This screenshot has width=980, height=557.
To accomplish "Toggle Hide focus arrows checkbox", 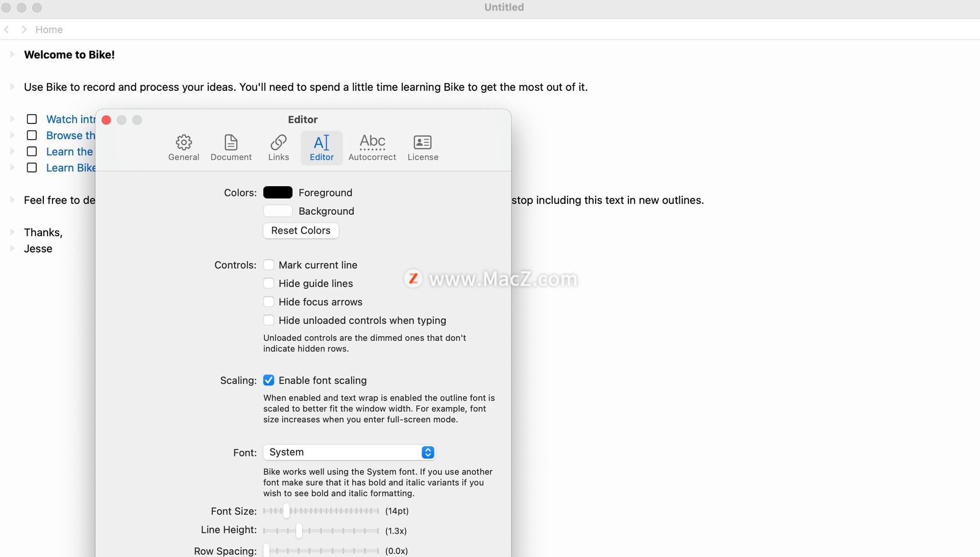I will 268,301.
